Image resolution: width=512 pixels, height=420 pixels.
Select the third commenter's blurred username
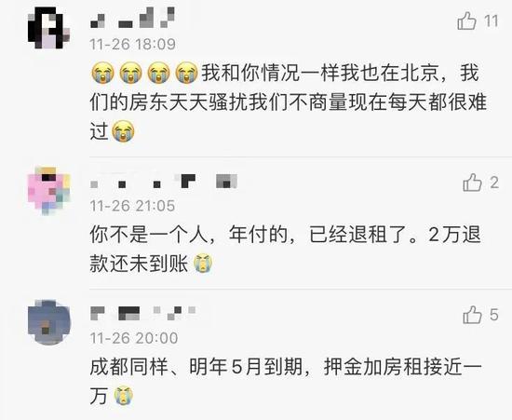[x=143, y=313]
